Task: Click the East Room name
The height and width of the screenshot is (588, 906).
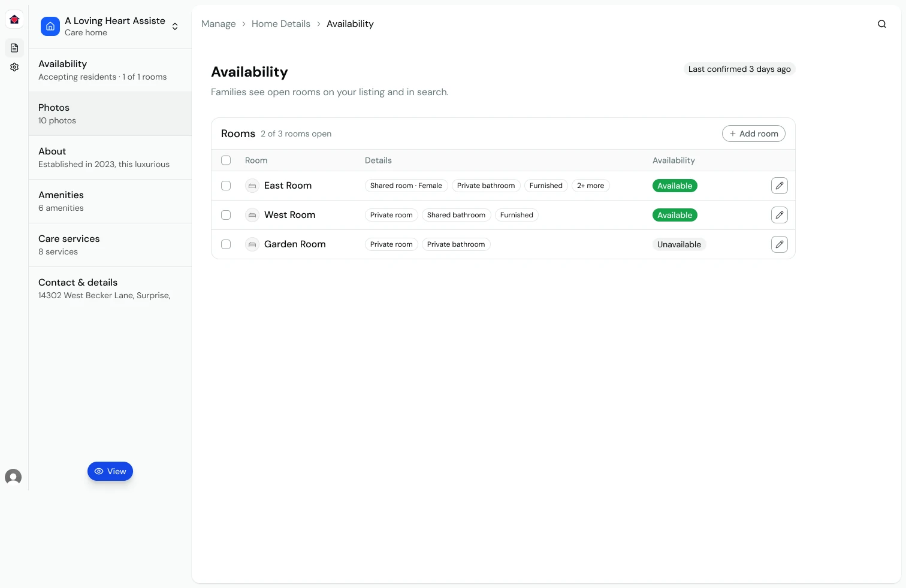Action: (288, 186)
